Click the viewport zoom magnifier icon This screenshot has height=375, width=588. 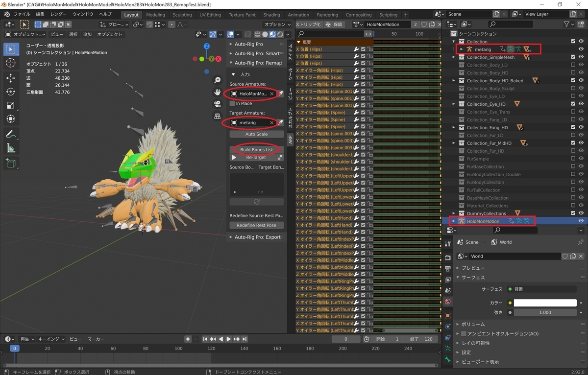(x=217, y=80)
